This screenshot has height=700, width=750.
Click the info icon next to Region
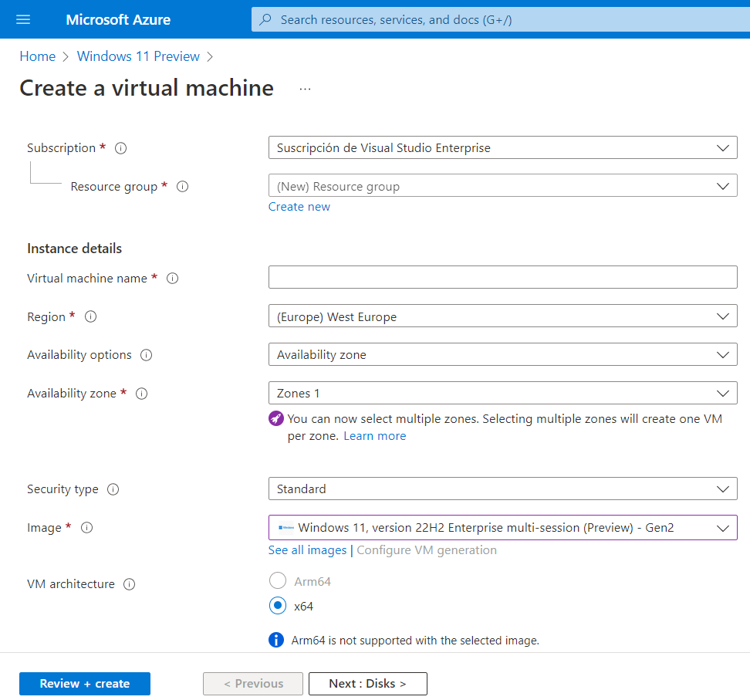(90, 316)
